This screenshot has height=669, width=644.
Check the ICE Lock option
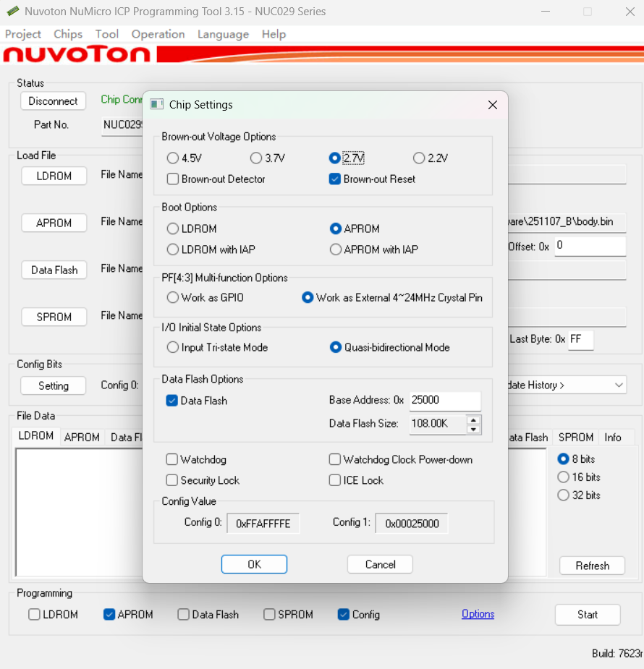click(x=335, y=480)
